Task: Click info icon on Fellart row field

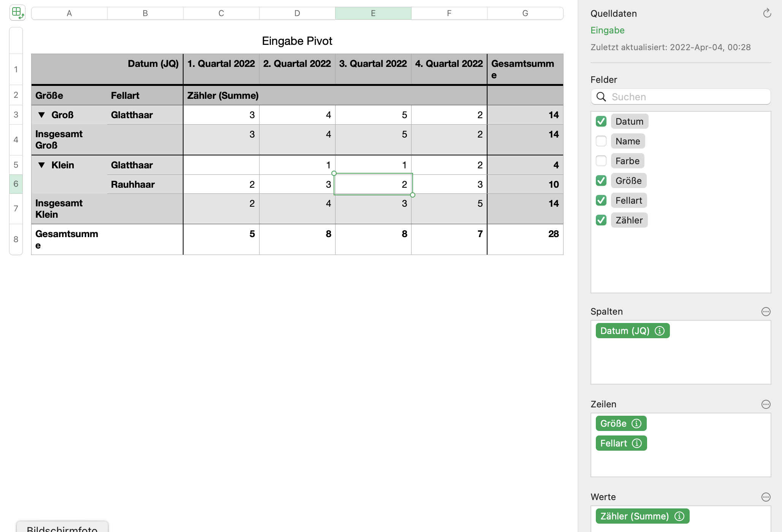Action: (637, 443)
